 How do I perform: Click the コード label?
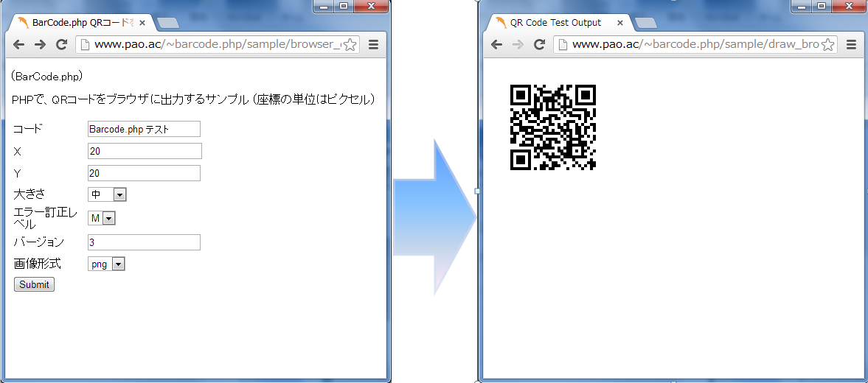coord(28,129)
